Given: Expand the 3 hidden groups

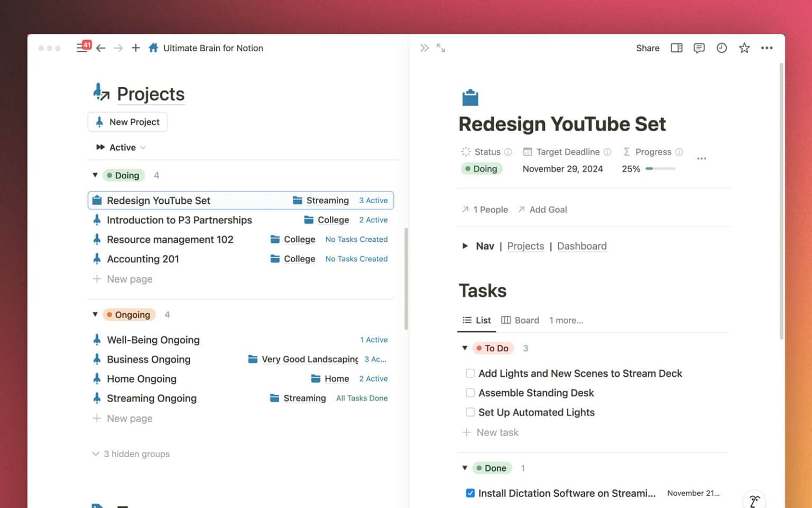Looking at the screenshot, I should click(132, 454).
